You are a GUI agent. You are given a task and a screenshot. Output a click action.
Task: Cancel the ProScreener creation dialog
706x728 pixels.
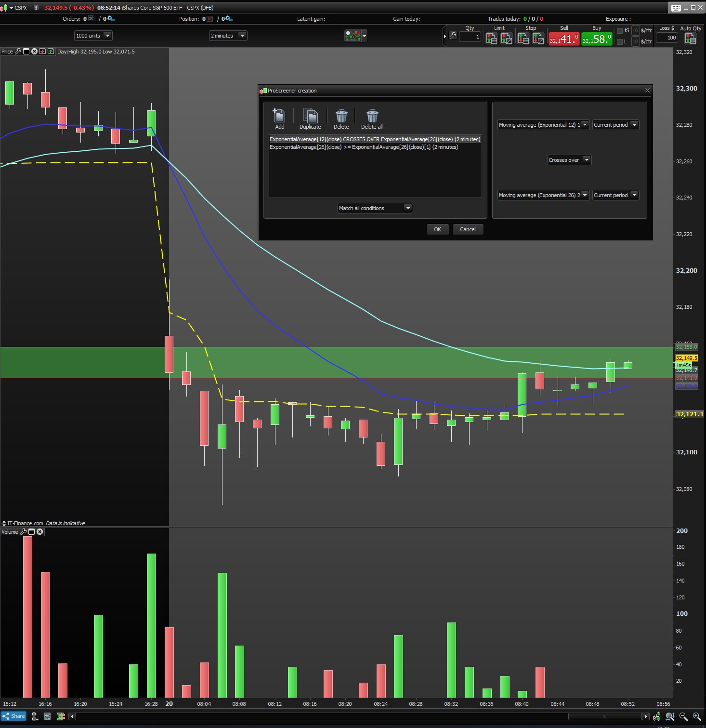click(x=468, y=229)
